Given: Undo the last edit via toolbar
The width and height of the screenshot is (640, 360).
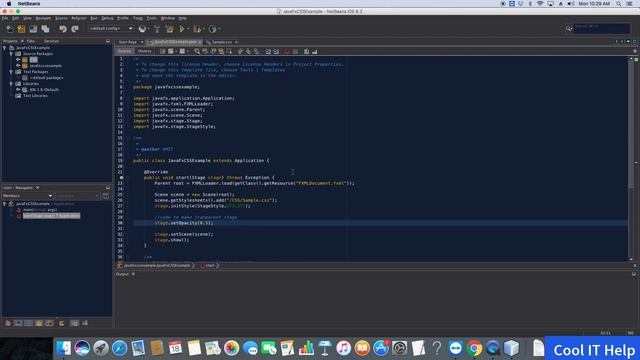Looking at the screenshot, I should tap(62, 29).
